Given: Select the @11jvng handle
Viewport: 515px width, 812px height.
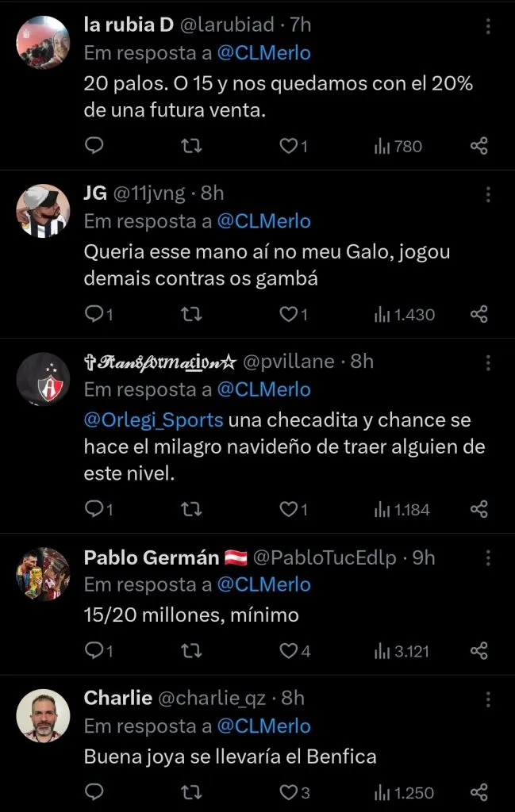Looking at the screenshot, I should tap(151, 192).
